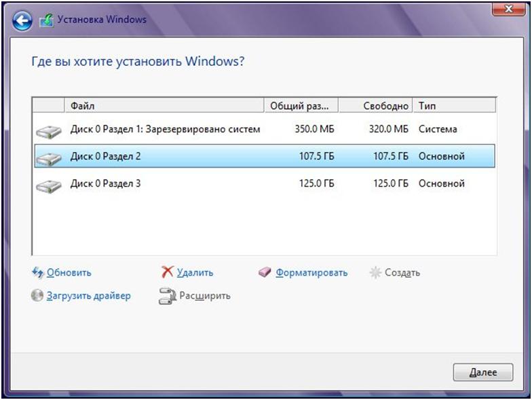Click the Создать link
This screenshot has height=400, width=532.
click(x=402, y=273)
